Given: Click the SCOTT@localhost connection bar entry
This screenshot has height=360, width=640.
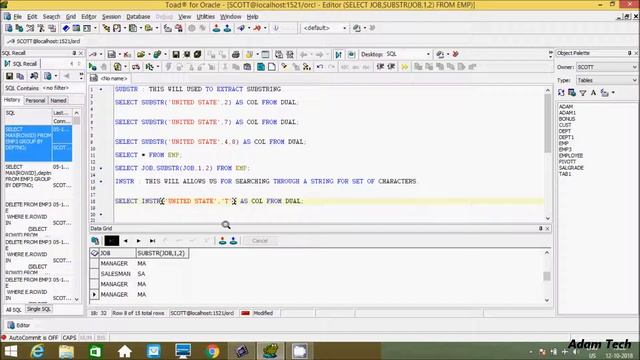Looking at the screenshot, I should pyautogui.click(x=44, y=41).
